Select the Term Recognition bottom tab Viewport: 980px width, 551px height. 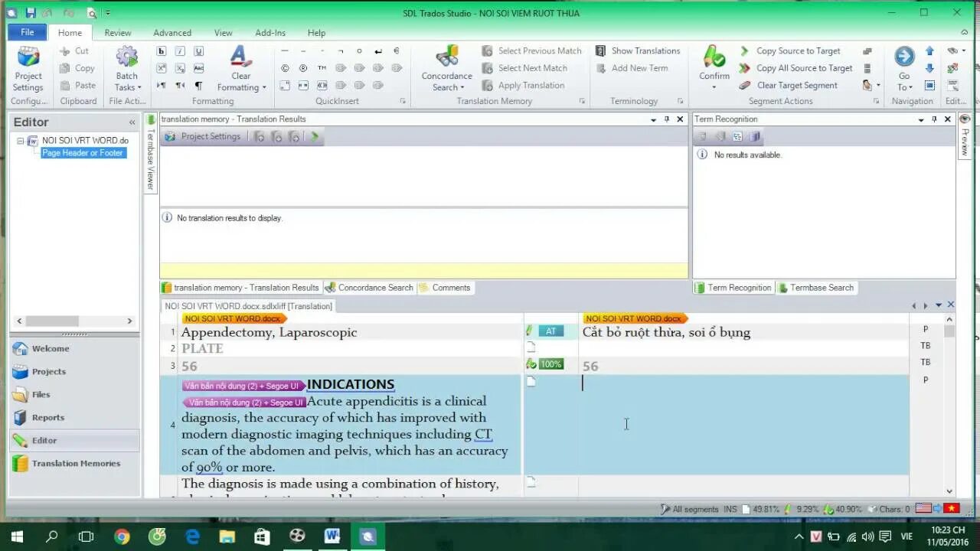(x=733, y=288)
